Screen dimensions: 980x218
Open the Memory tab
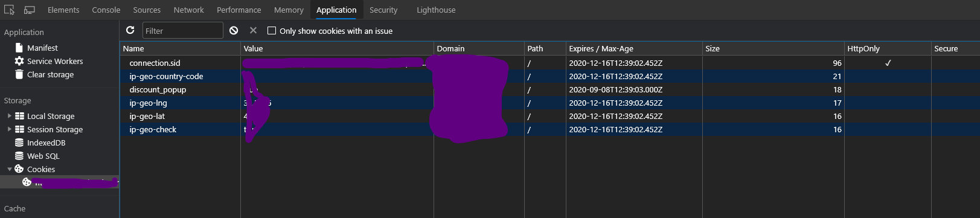click(x=289, y=10)
